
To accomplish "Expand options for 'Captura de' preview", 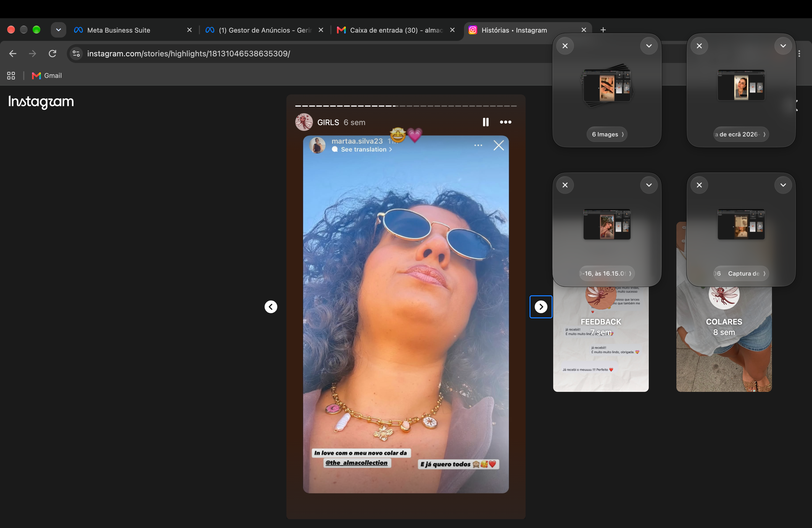I will click(x=783, y=185).
